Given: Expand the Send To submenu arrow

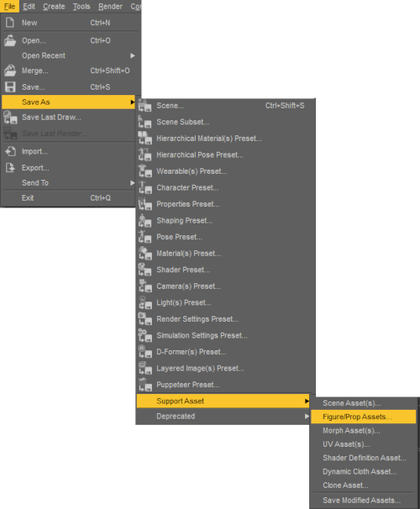Looking at the screenshot, I should point(132,183).
